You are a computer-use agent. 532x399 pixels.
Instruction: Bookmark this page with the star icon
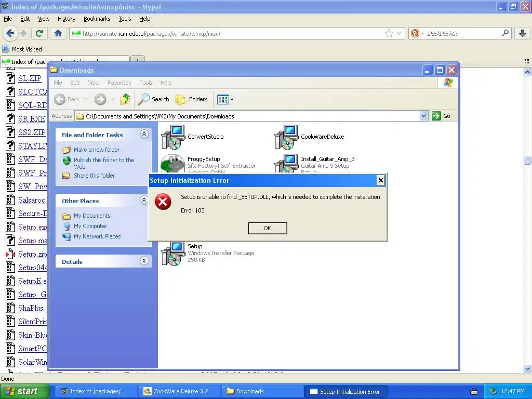pos(389,33)
